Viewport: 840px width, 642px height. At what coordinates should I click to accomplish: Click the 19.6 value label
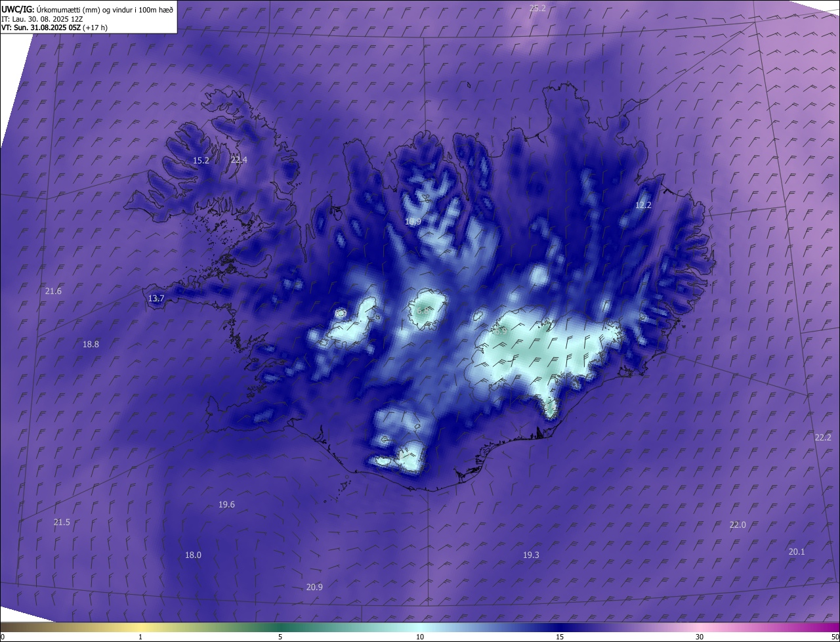click(x=226, y=504)
